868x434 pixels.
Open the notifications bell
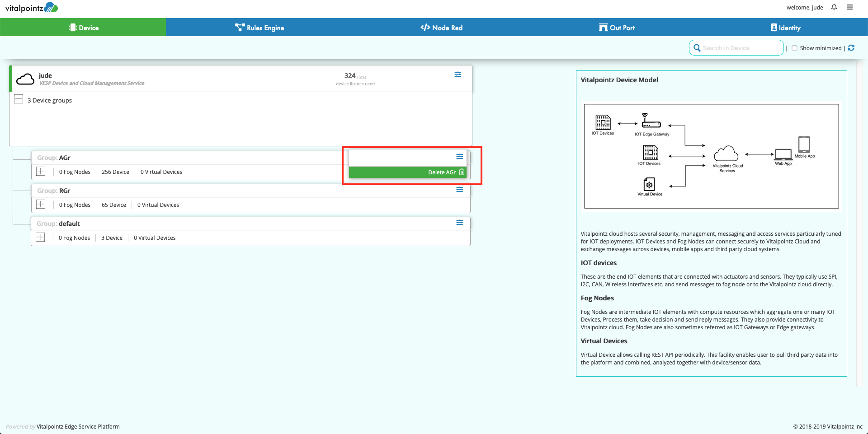pos(834,7)
